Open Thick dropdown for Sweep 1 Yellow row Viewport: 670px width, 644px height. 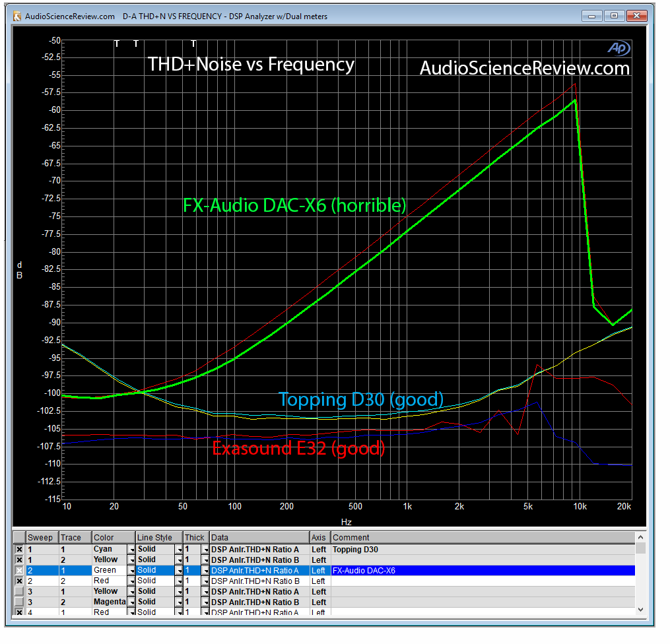pos(205,560)
